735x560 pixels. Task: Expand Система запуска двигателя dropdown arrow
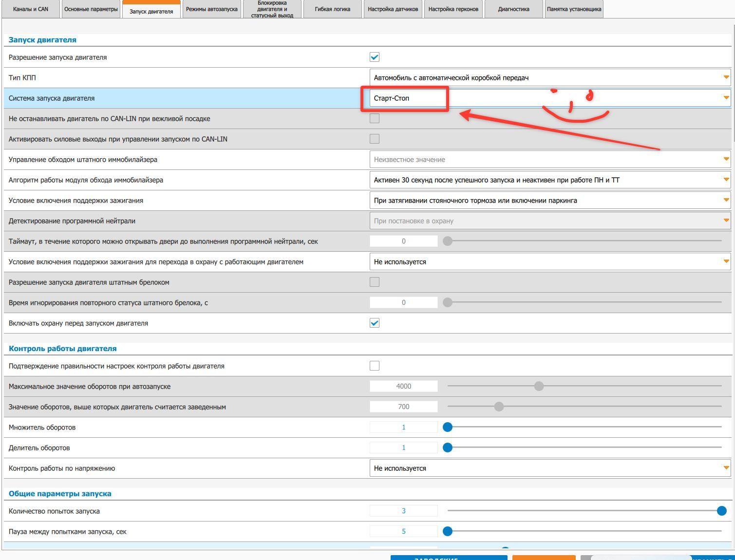tap(726, 98)
